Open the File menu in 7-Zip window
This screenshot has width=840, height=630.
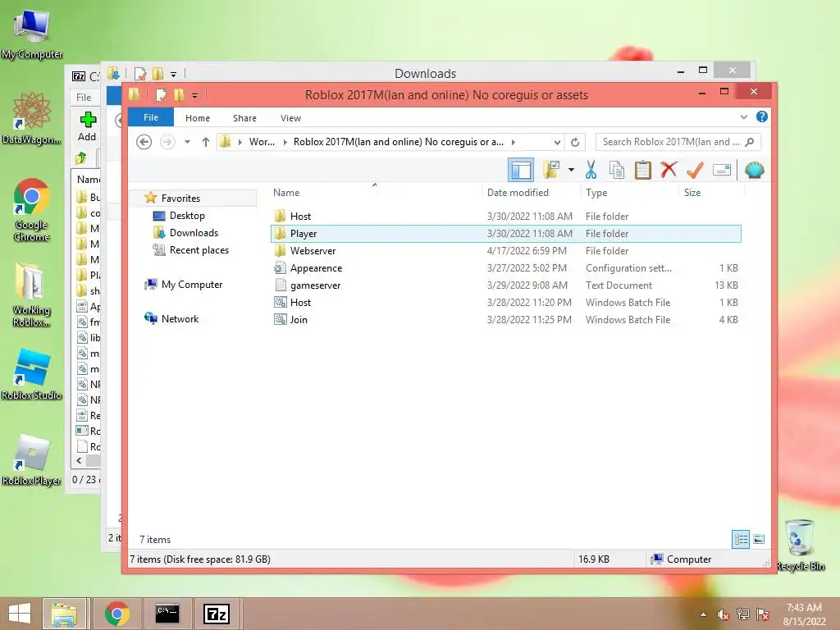point(84,98)
